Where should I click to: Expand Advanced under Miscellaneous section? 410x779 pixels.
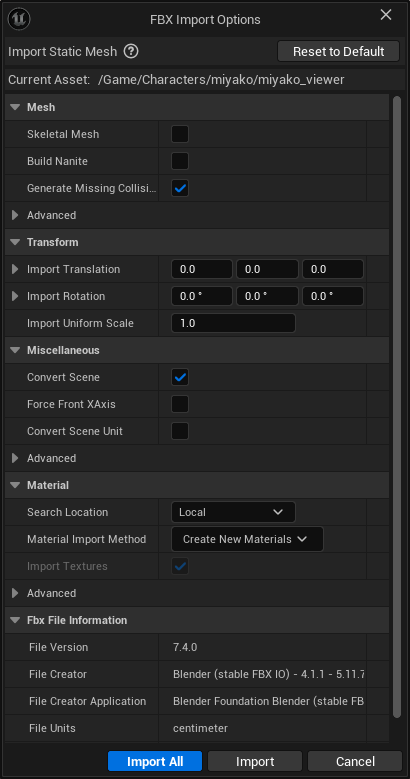[x=15, y=458]
